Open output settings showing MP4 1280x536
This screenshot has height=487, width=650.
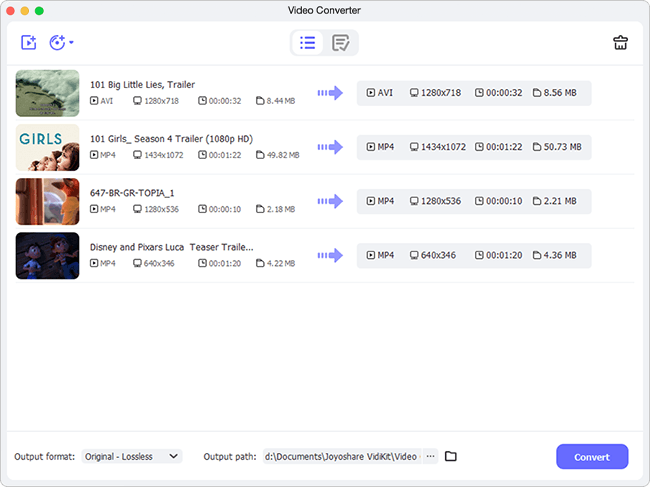pyautogui.click(x=474, y=201)
